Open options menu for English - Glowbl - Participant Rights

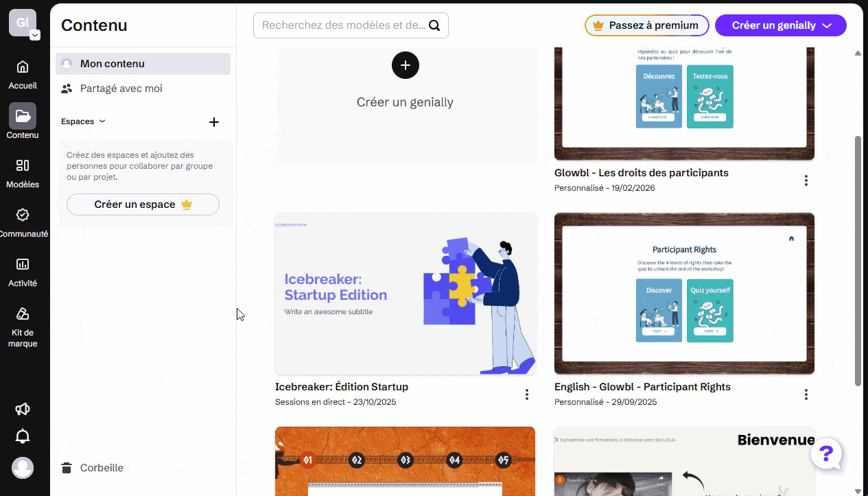pos(806,394)
